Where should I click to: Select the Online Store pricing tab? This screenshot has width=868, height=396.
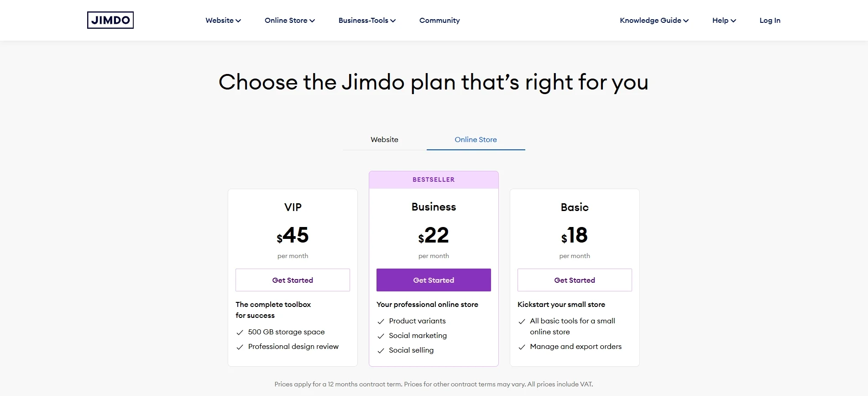[475, 140]
